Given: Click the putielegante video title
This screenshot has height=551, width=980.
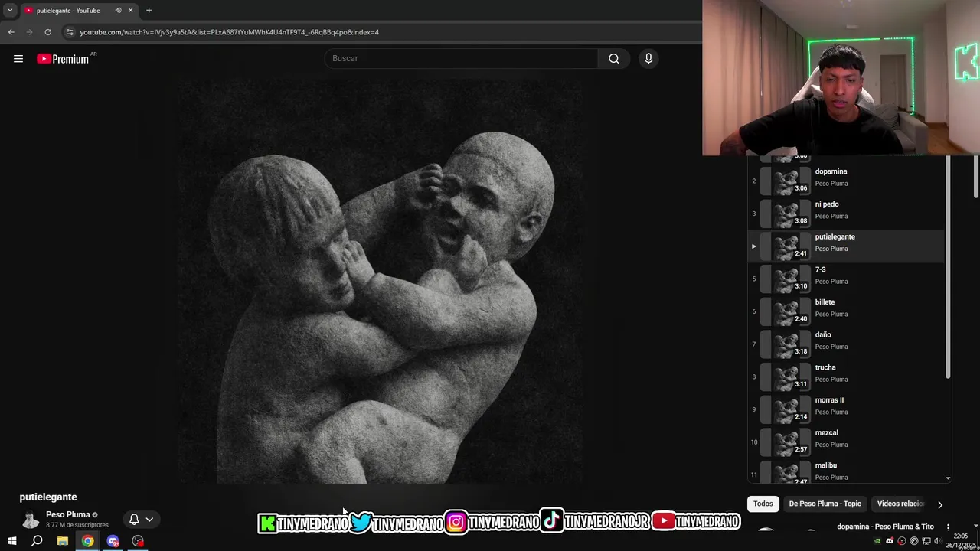Looking at the screenshot, I should [48, 497].
